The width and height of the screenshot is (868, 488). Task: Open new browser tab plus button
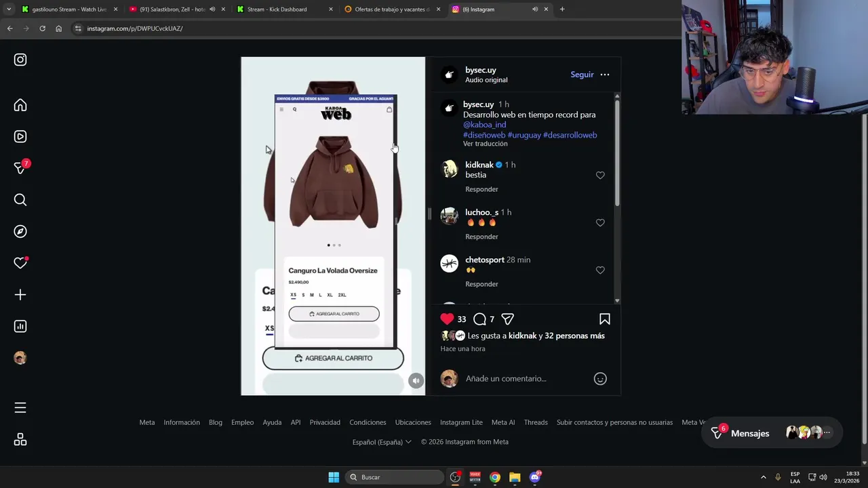(x=562, y=9)
